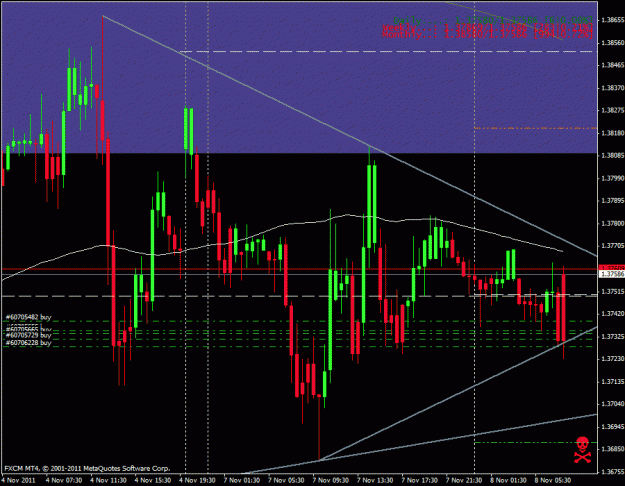625x486 pixels.
Task: Click the 1.38655 price axis label
Action: tap(613, 20)
